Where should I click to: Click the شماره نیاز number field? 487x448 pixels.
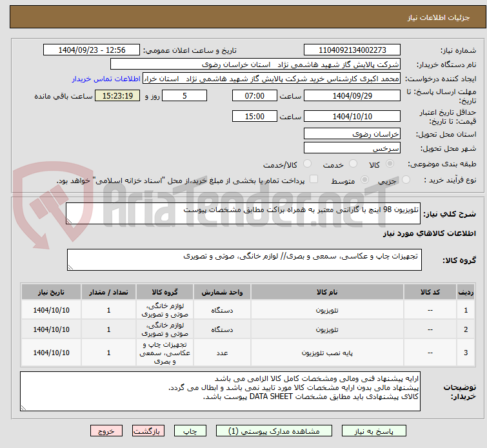click(352, 50)
